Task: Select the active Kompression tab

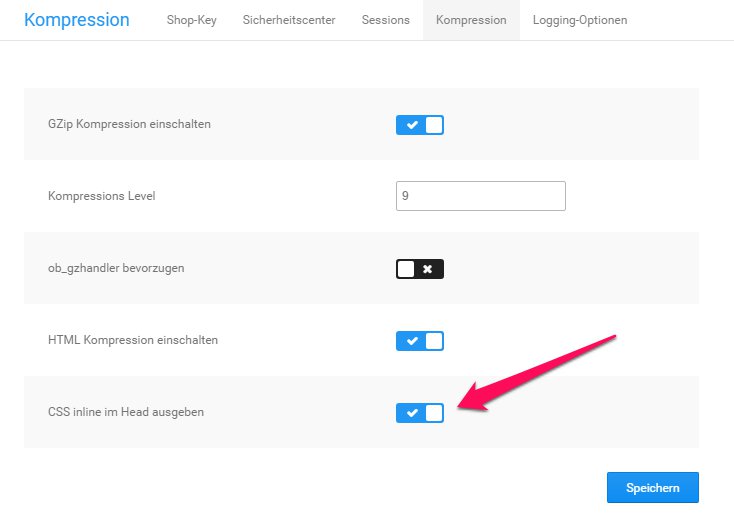Action: tap(471, 20)
